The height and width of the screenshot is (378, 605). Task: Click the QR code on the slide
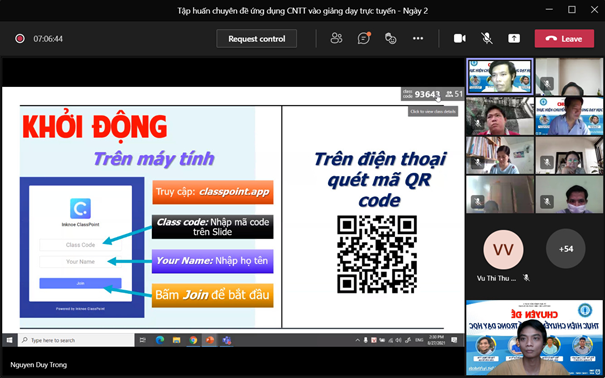click(x=377, y=254)
